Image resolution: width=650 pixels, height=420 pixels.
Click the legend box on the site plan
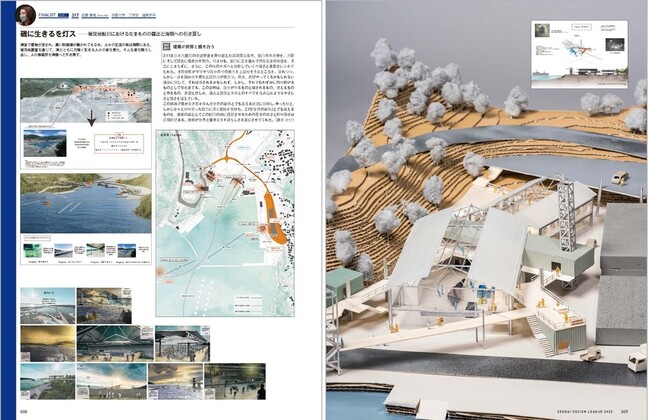coord(248,304)
